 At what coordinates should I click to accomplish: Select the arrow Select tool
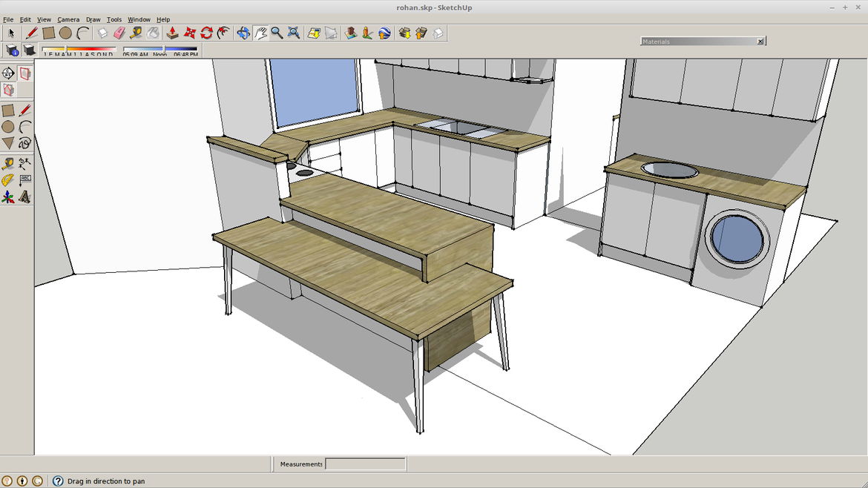tap(11, 33)
